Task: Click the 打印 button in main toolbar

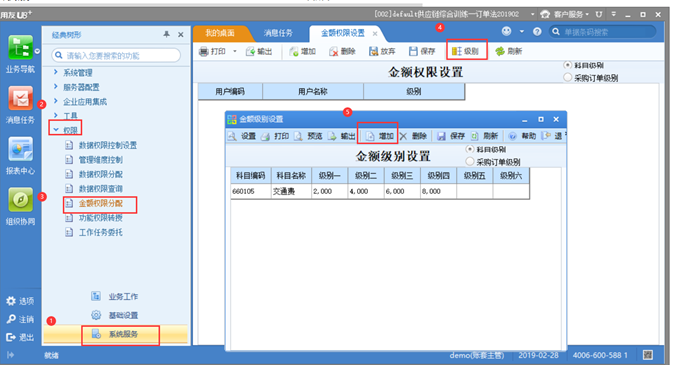Action: (213, 52)
